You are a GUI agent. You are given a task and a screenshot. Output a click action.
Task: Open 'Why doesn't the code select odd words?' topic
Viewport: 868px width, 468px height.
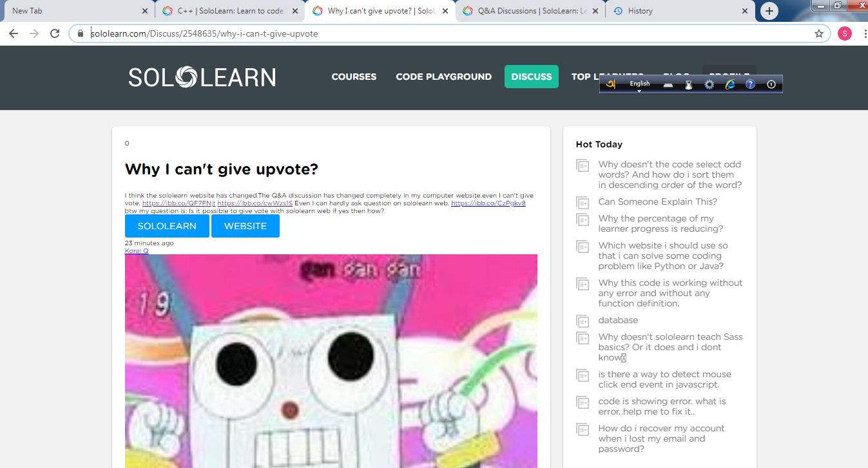[670, 174]
